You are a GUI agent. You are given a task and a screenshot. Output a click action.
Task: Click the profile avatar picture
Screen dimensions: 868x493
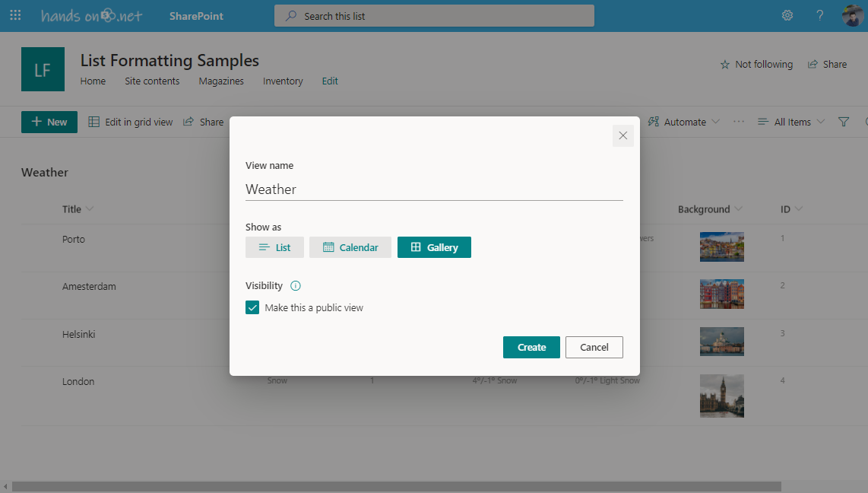pos(852,15)
